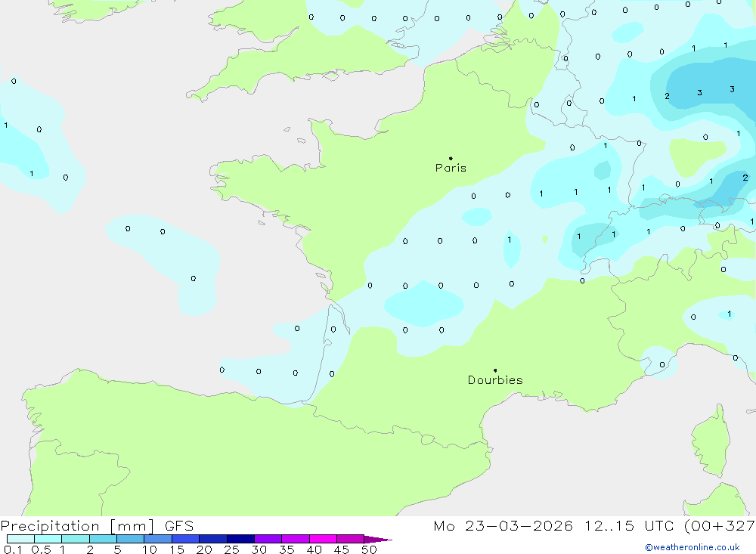Click the Dourbies city label
This screenshot has height=554, width=756.
coord(495,380)
